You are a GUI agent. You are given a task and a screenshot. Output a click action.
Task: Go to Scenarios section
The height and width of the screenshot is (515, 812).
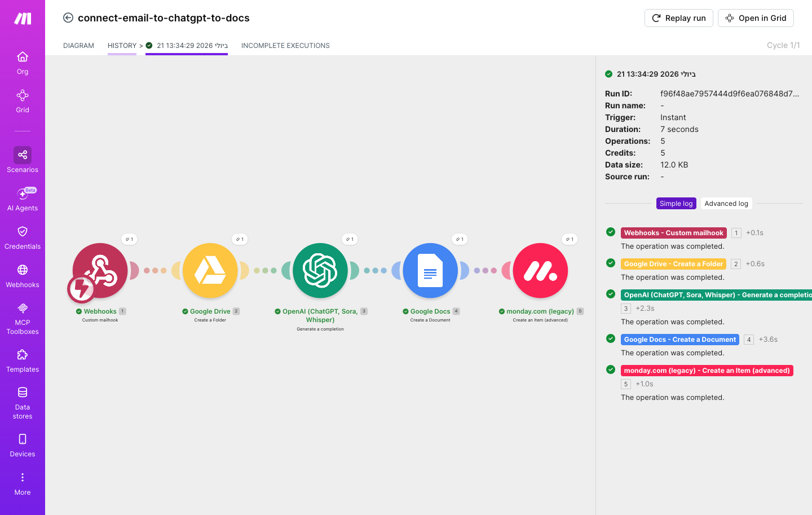click(x=23, y=160)
